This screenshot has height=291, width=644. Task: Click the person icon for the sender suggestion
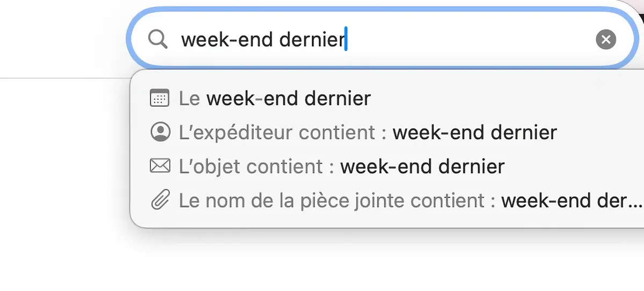[x=160, y=132]
